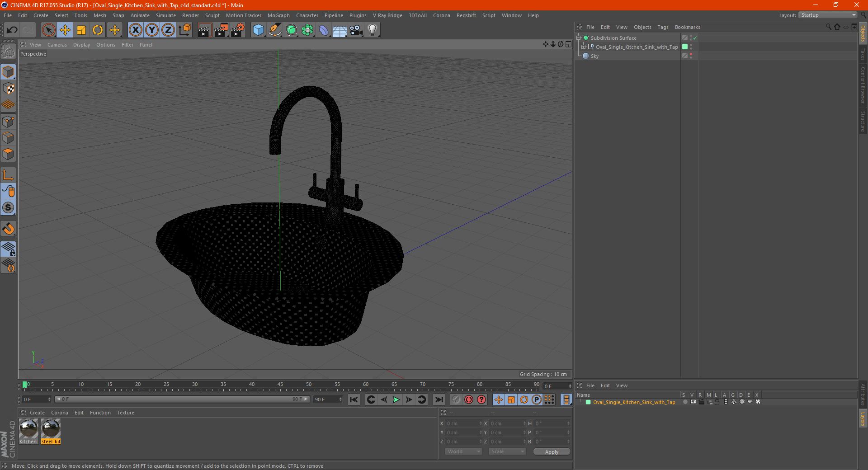Image resolution: width=868 pixels, height=470 pixels.
Task: Collapse Subdivision Surface tree item
Action: coord(579,38)
